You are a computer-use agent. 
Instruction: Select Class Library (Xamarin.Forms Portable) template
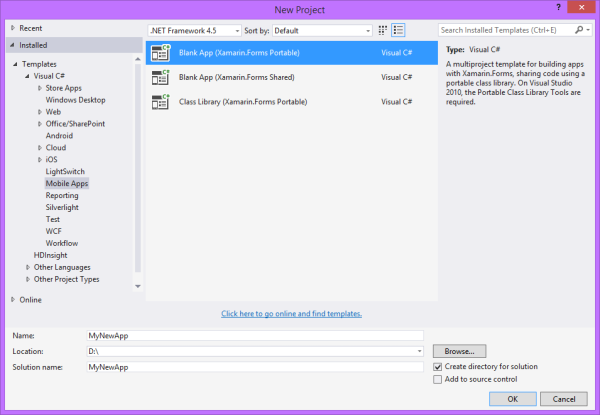pos(292,102)
